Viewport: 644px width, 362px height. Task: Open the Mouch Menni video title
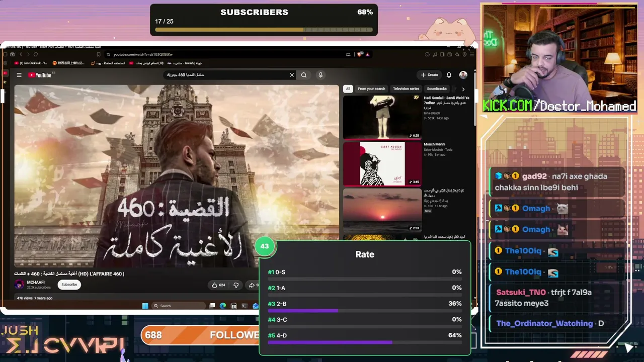coord(434,144)
